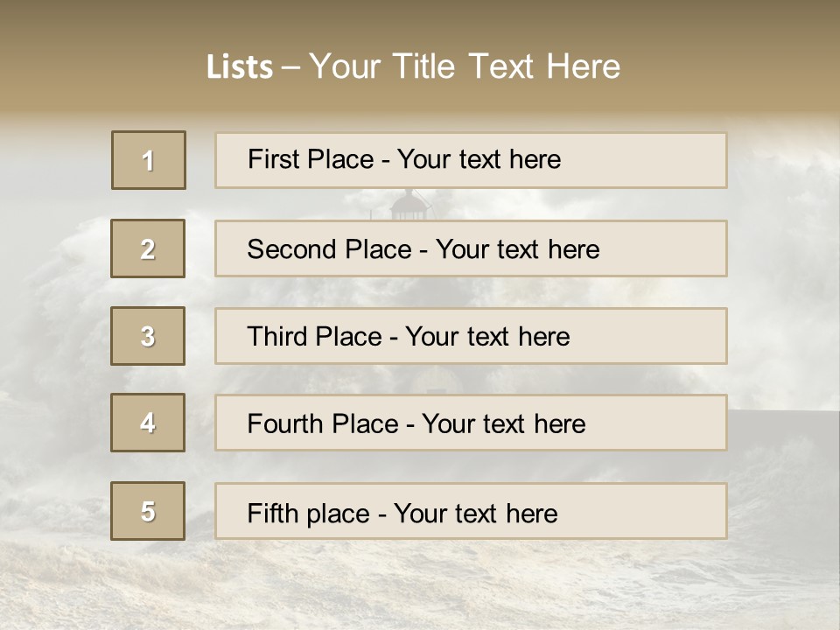The image size is (840, 630).
Task: Click the lighthouse lantern in the background
Action: 409,204
